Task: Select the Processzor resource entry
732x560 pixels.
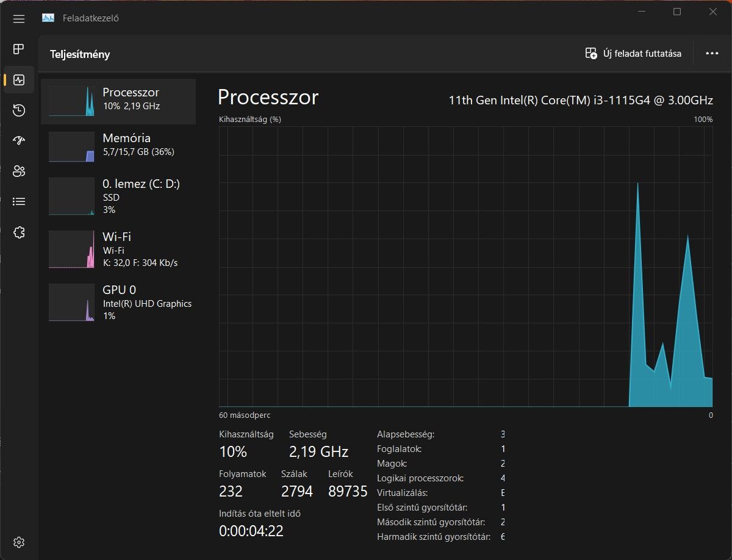Action: click(x=118, y=101)
